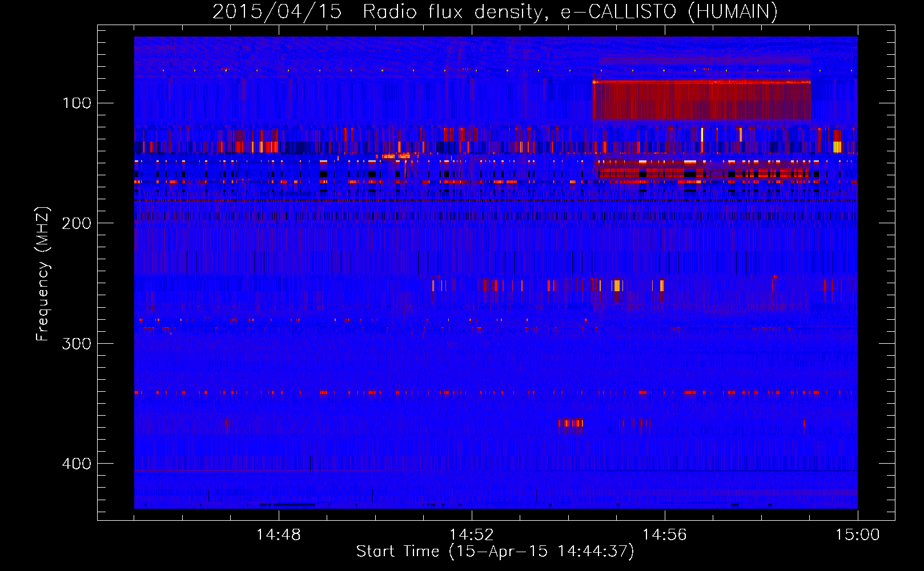Click the plot title 'Radio flux density, e-CALLISTO (HUMAIN)'

point(570,12)
